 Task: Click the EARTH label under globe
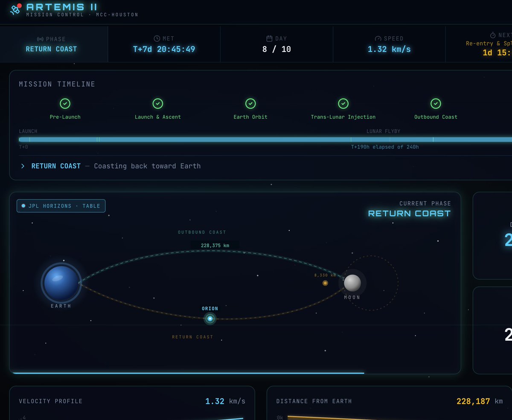[x=61, y=306]
